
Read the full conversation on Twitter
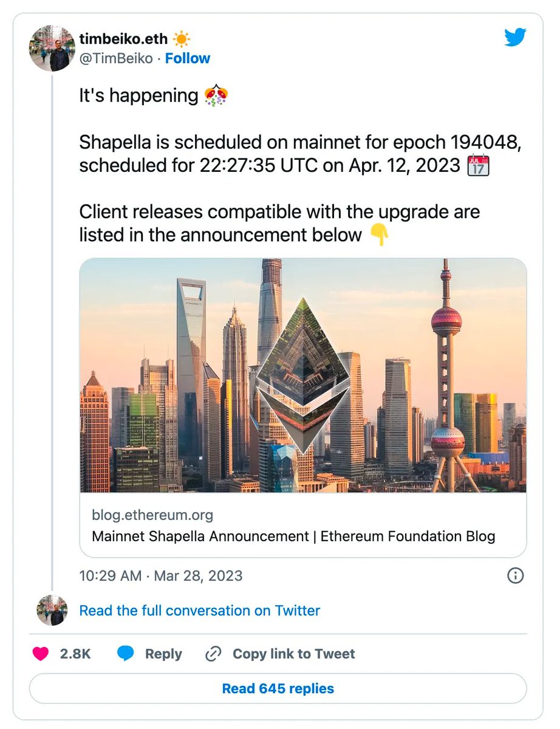pyautogui.click(x=199, y=611)
